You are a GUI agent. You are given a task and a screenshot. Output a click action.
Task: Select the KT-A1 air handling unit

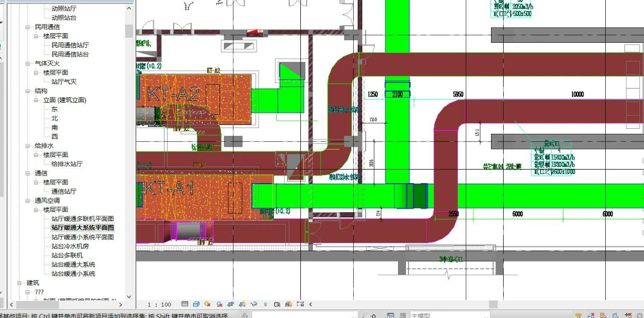point(204,197)
